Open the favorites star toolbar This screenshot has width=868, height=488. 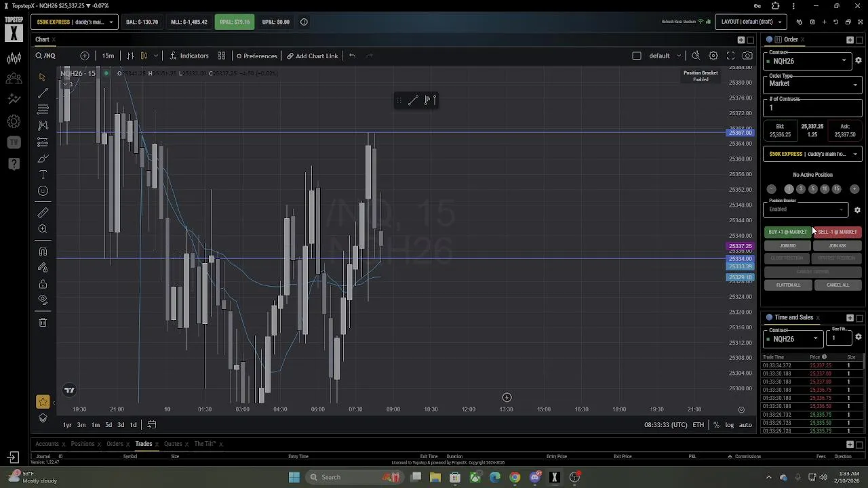43,402
